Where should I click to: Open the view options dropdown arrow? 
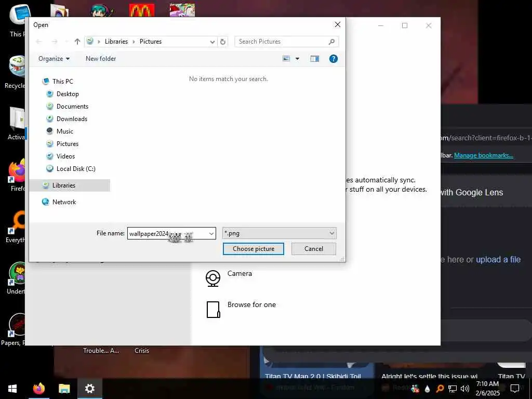[x=297, y=59]
